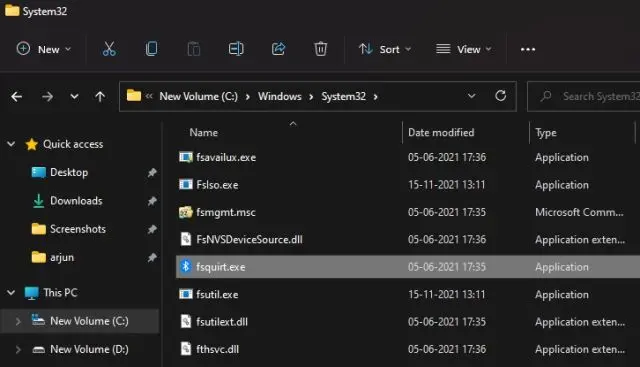Select fsutilext.dll file

[x=222, y=322]
